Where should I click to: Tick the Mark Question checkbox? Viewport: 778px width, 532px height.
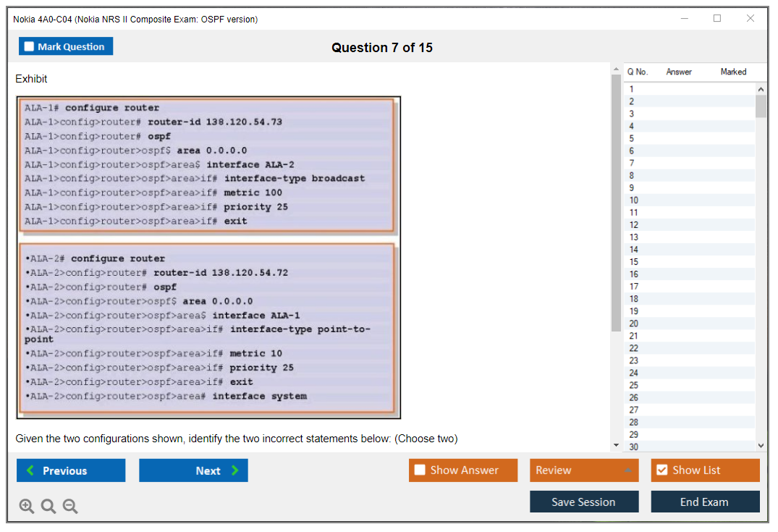coord(30,47)
